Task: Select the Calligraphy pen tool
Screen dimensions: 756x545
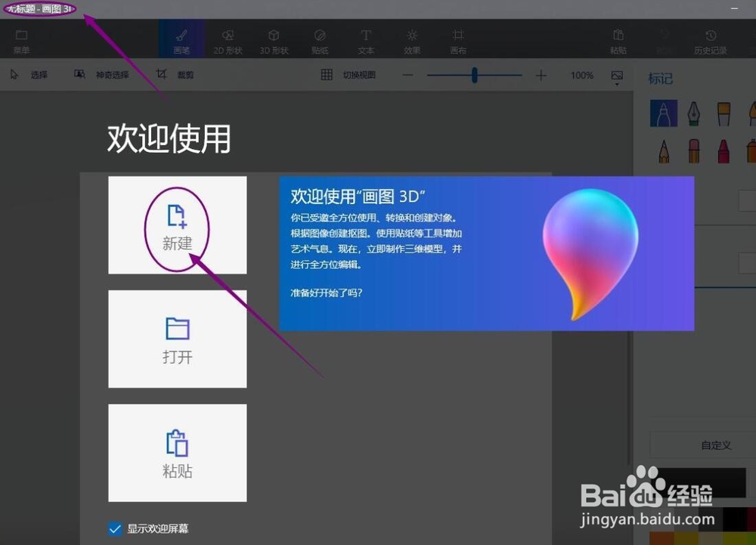Action: pyautogui.click(x=693, y=113)
